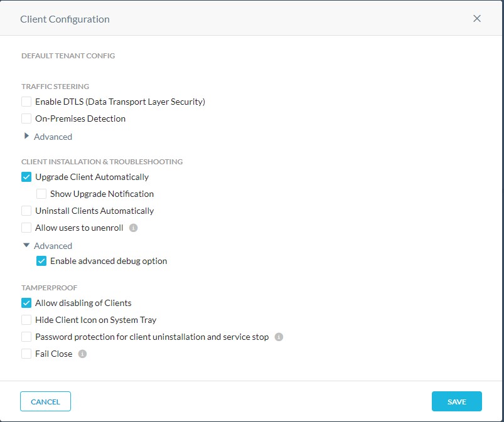Image resolution: width=504 pixels, height=422 pixels.
Task: Close the Client Configuration dialog
Action: click(477, 18)
